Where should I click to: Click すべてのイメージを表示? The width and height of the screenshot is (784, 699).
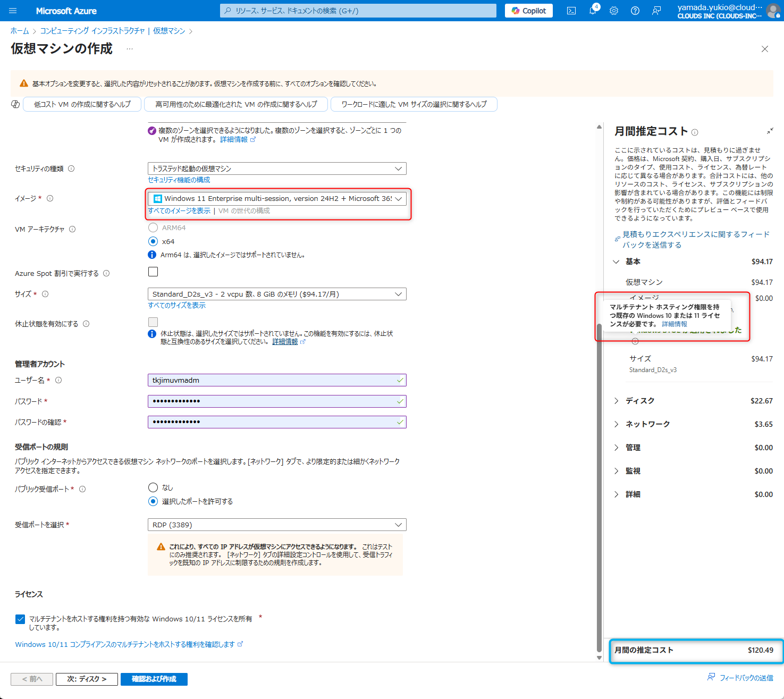179,210
